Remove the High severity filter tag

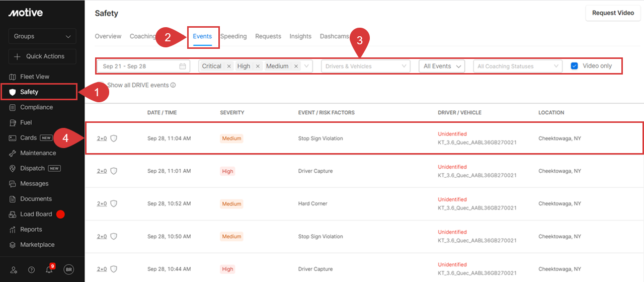tap(258, 66)
